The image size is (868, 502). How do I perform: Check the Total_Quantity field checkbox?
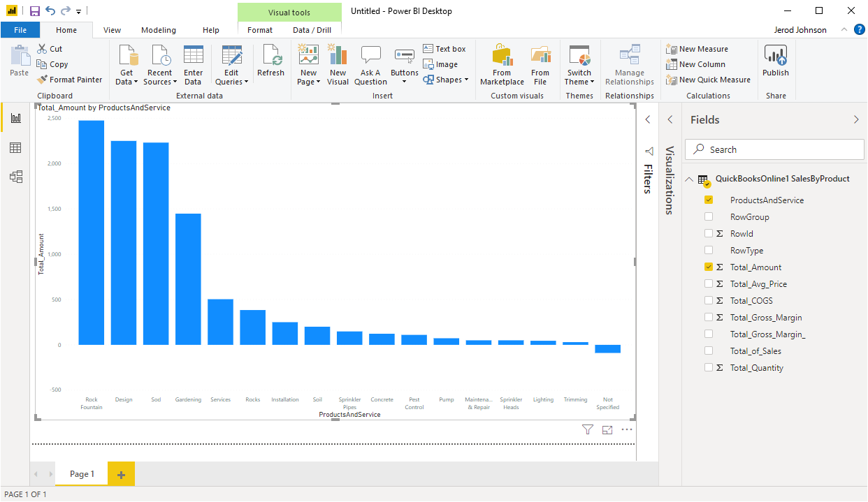709,368
